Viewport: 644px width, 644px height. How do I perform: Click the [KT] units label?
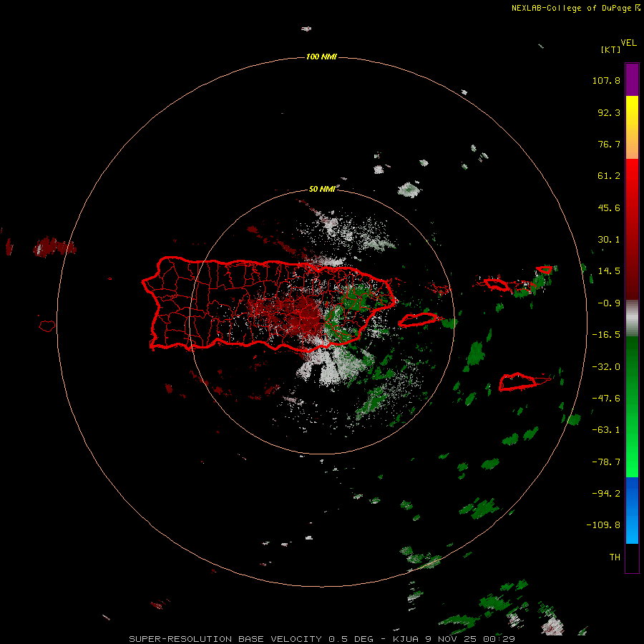click(610, 49)
